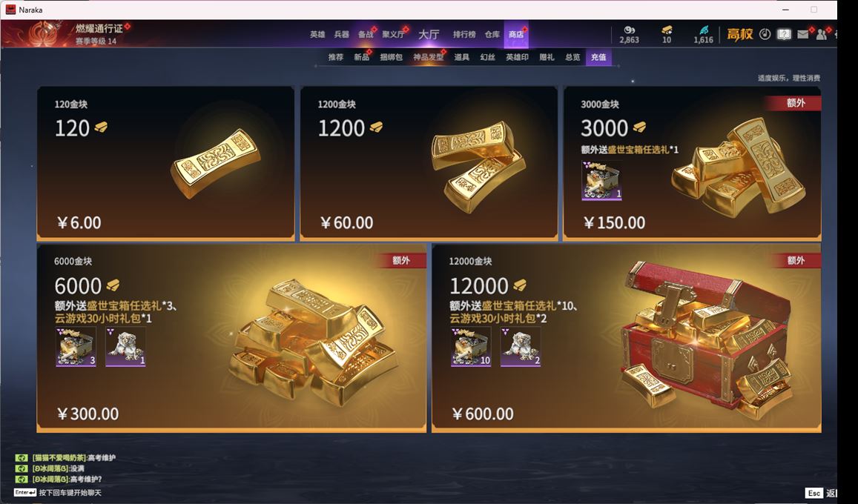This screenshot has width=858, height=504.
Task: Buy the 120 gold pack for ¥6.00
Action: click(x=165, y=164)
